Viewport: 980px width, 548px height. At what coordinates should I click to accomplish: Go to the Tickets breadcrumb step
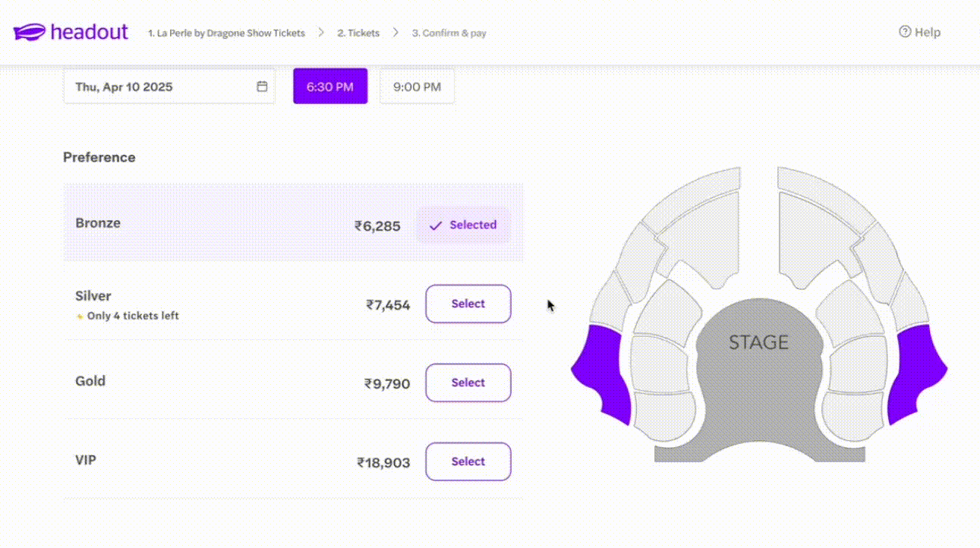point(358,33)
